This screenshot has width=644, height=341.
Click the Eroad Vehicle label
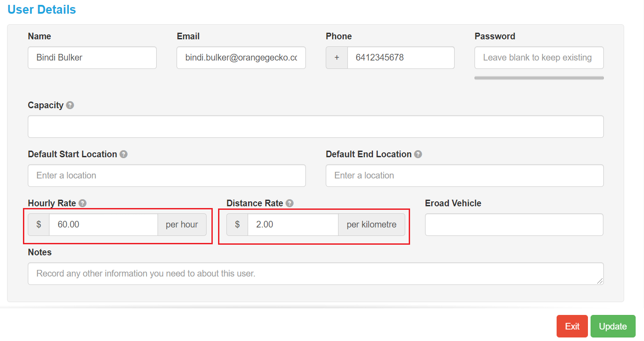[453, 203]
